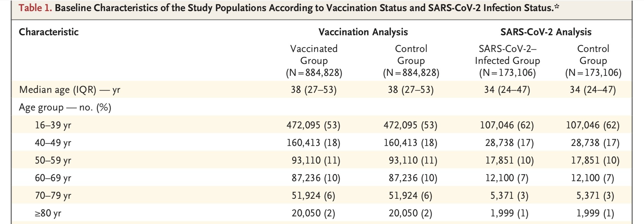Click the 'Age group — no. (%)' row label

(x=65, y=107)
